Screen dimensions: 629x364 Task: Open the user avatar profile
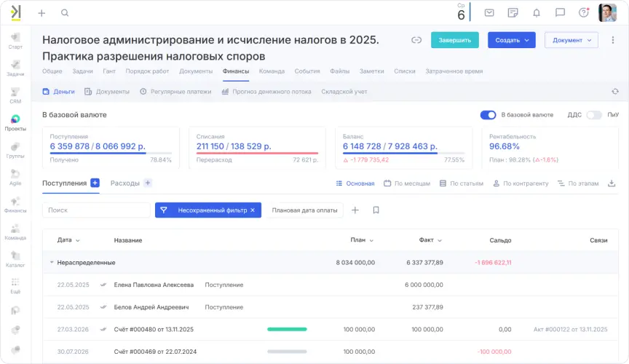[607, 13]
